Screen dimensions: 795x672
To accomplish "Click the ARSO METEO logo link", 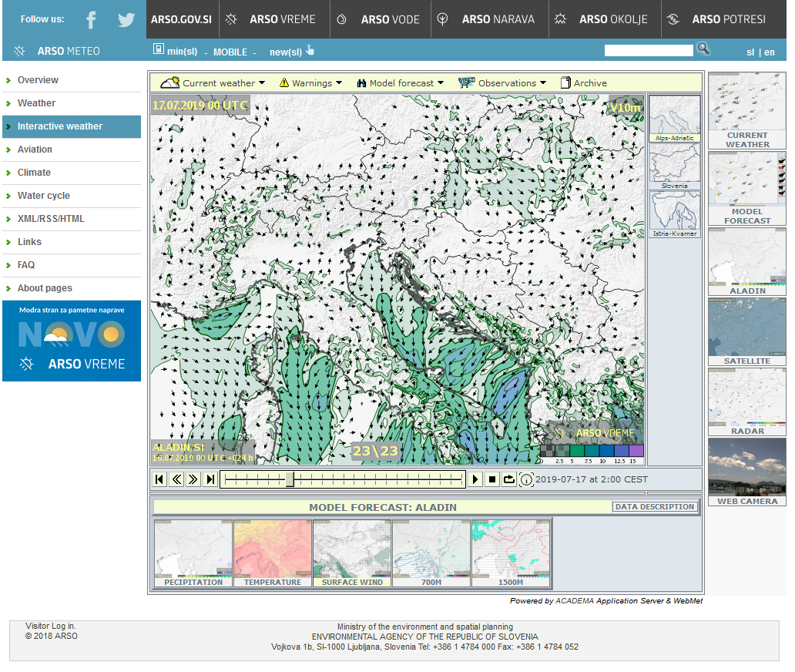I will [x=59, y=51].
